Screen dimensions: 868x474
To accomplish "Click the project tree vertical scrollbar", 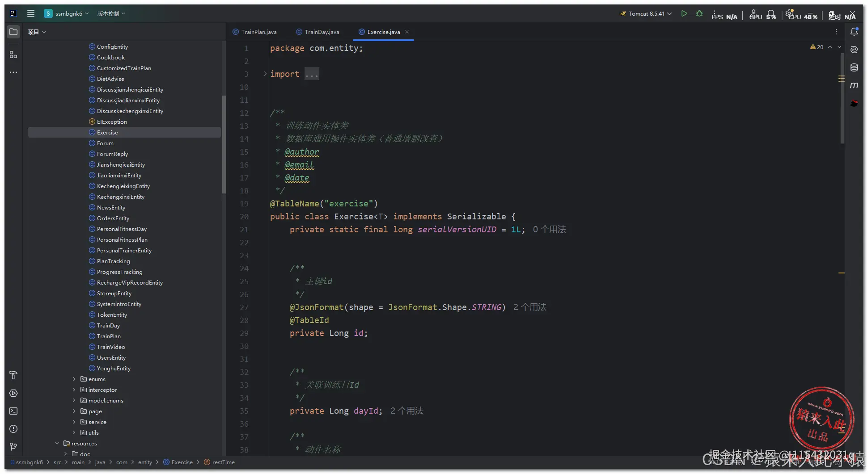I will 224,144.
